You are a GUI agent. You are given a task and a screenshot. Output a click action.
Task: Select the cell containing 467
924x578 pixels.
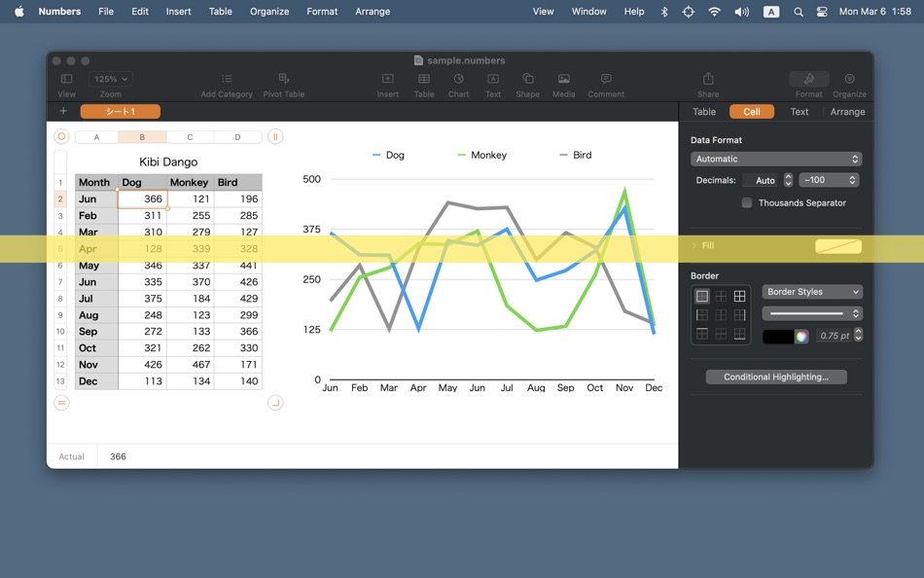(x=191, y=365)
